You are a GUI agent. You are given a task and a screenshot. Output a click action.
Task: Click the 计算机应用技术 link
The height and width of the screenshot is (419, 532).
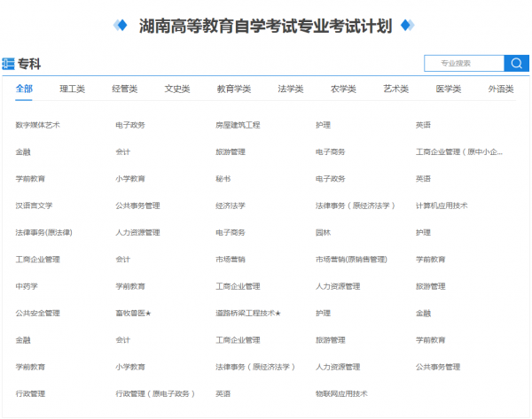point(442,206)
